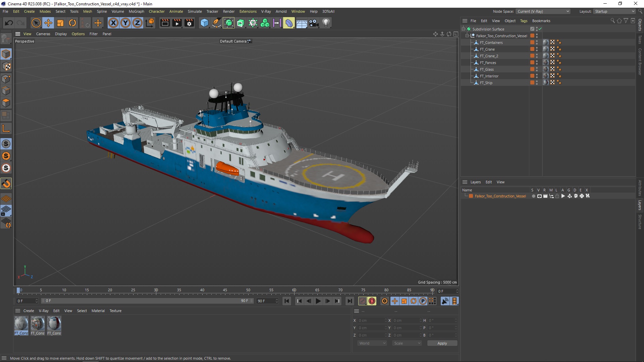Open the Extensions menu

(x=247, y=11)
